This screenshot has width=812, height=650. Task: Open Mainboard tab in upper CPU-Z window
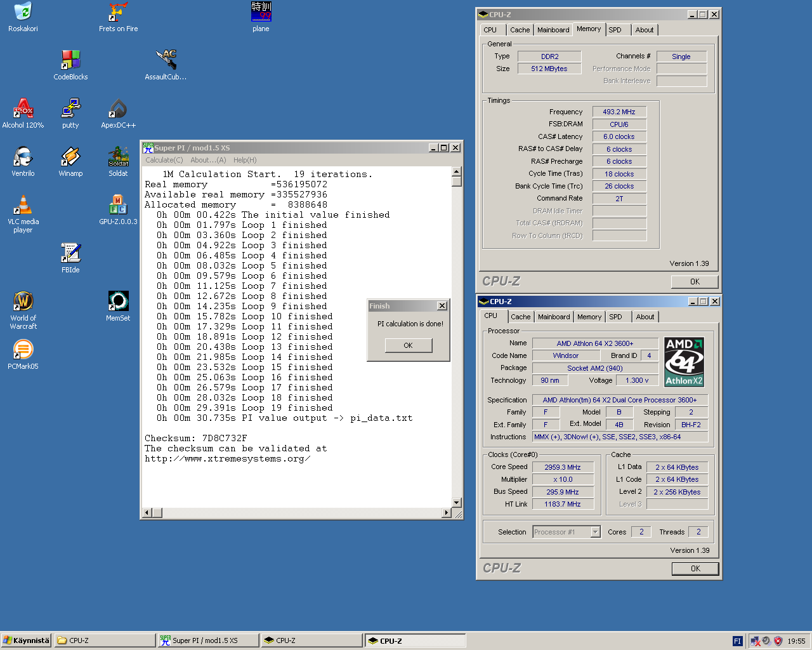click(x=553, y=30)
